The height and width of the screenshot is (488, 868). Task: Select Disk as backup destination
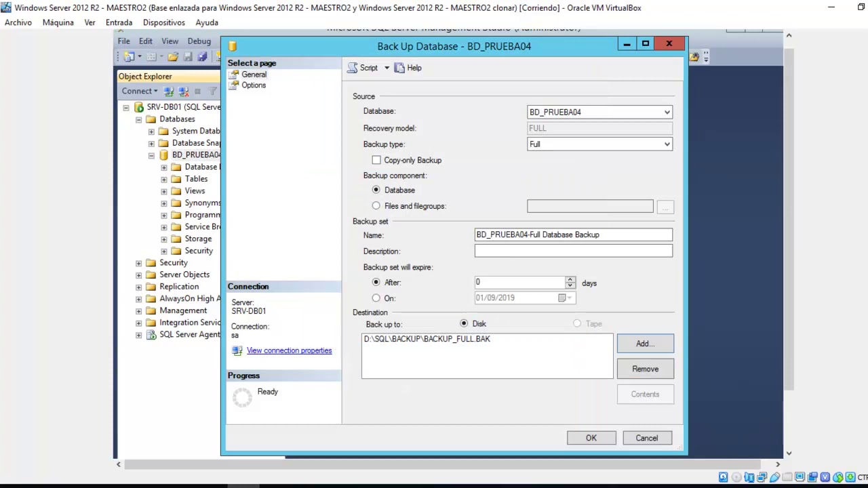point(464,323)
